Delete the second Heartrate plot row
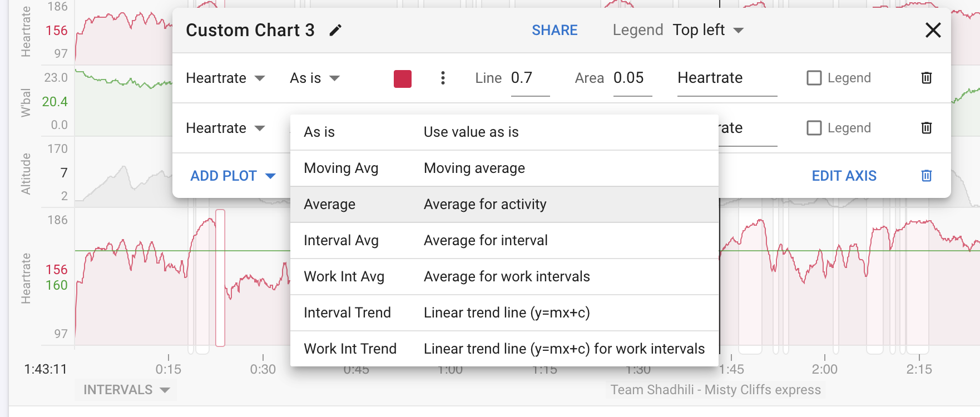Viewport: 980px width, 417px height. click(927, 128)
